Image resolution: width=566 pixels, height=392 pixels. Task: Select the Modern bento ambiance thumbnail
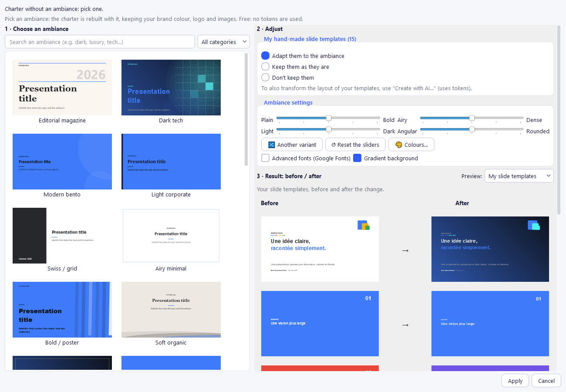[62, 162]
